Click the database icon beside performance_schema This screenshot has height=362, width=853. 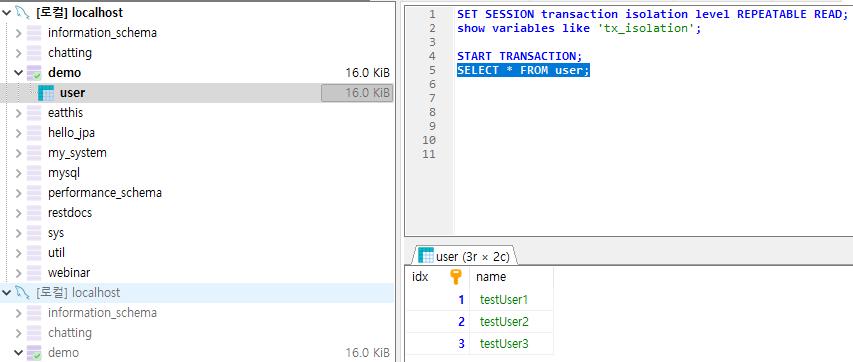[34, 193]
